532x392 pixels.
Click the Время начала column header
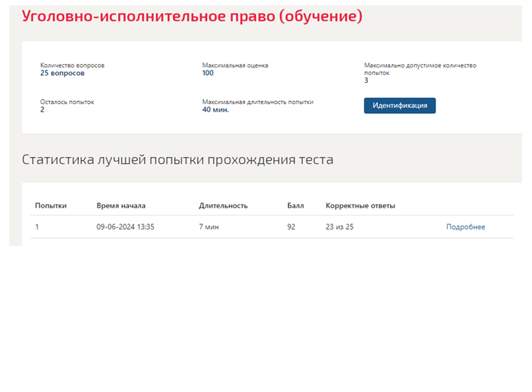(121, 206)
